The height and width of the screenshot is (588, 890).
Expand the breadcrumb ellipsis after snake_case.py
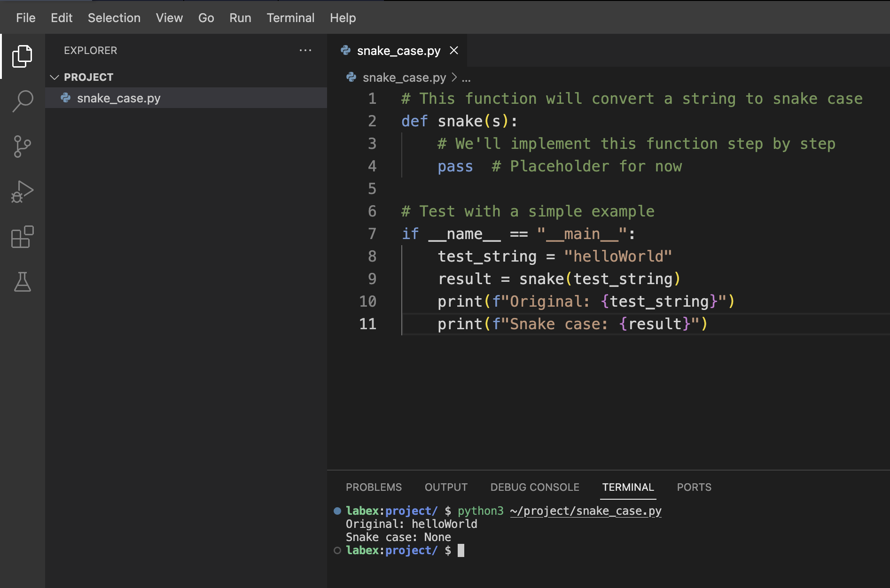pyautogui.click(x=466, y=77)
